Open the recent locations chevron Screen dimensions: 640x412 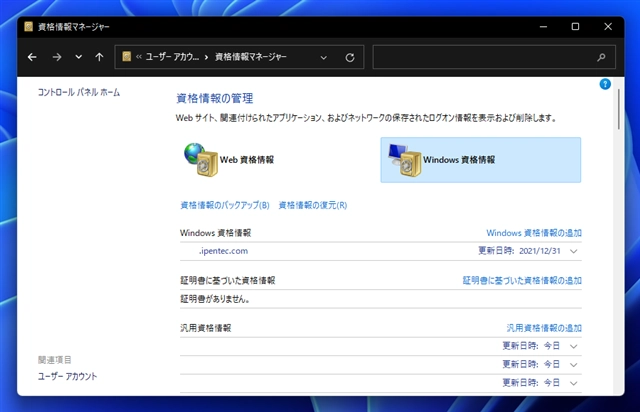point(78,57)
